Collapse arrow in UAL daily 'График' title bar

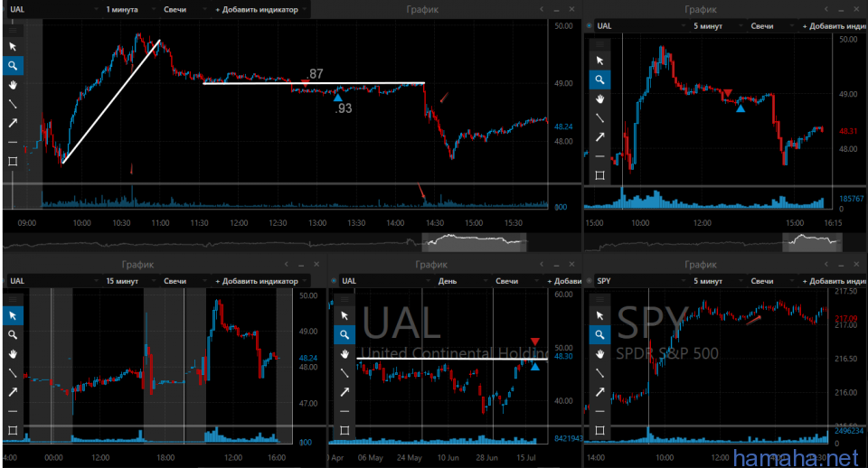click(542, 265)
